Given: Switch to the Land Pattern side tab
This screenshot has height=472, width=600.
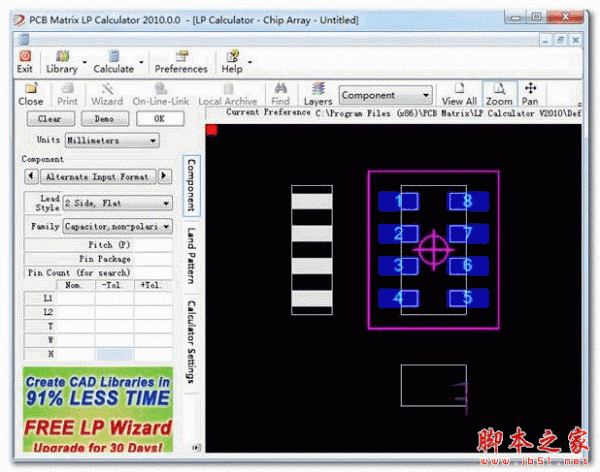Looking at the screenshot, I should click(x=191, y=255).
